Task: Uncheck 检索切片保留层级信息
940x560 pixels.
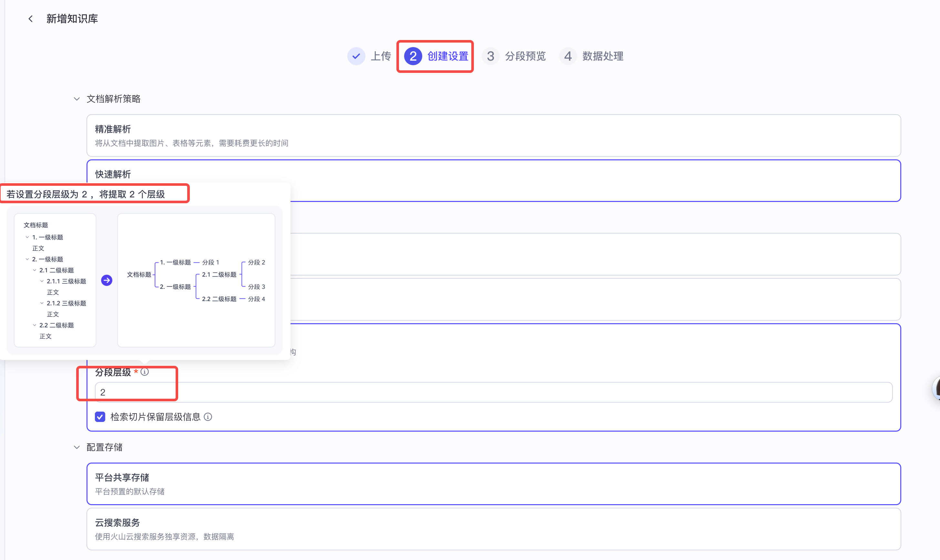Action: point(100,416)
